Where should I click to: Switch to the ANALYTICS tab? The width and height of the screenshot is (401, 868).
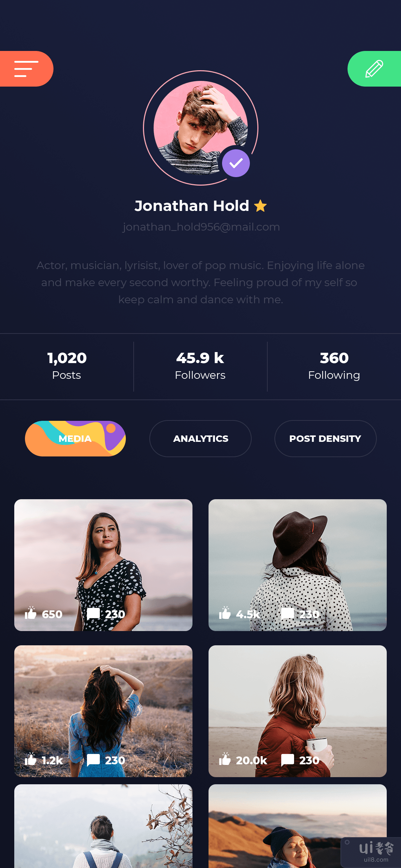tap(200, 439)
